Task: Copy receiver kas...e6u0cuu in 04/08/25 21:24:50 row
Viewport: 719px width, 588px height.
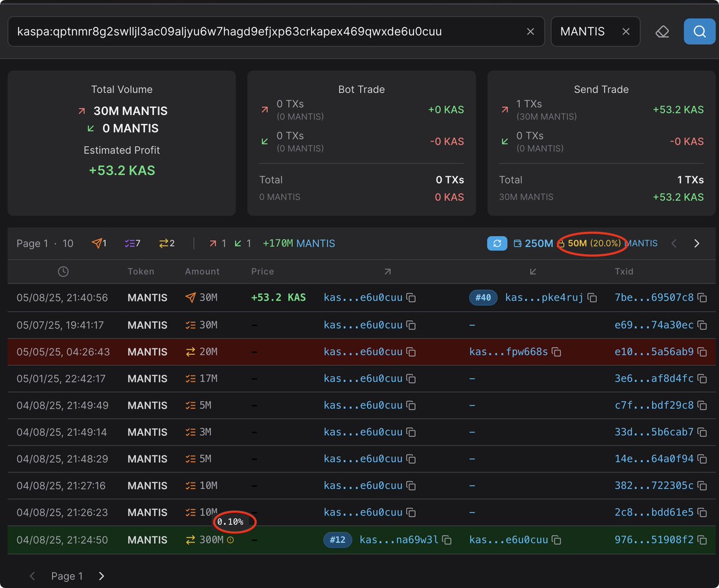Action: click(556, 540)
